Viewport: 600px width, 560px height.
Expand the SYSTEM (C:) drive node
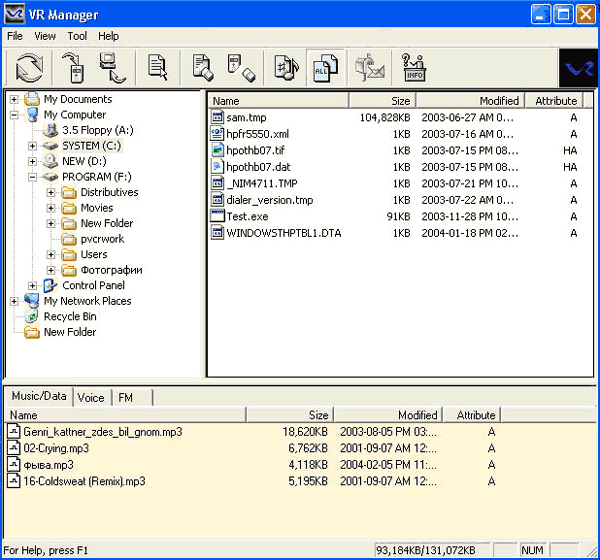point(33,146)
